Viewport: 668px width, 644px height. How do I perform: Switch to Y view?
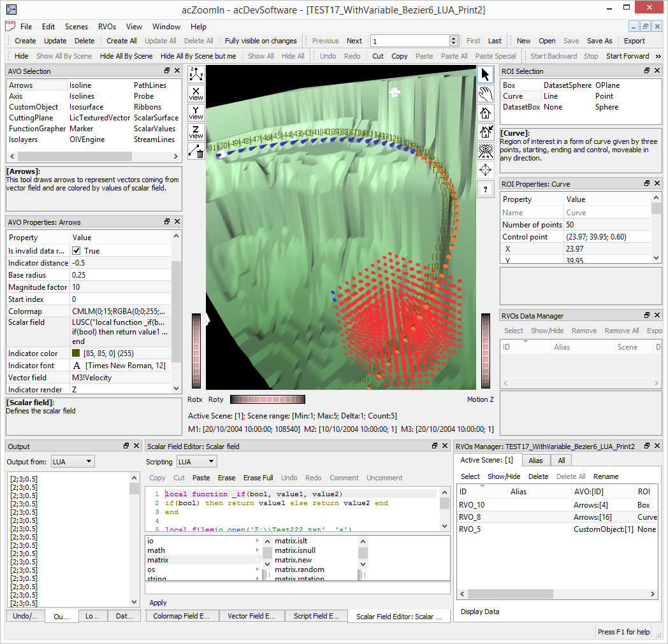pos(196,113)
